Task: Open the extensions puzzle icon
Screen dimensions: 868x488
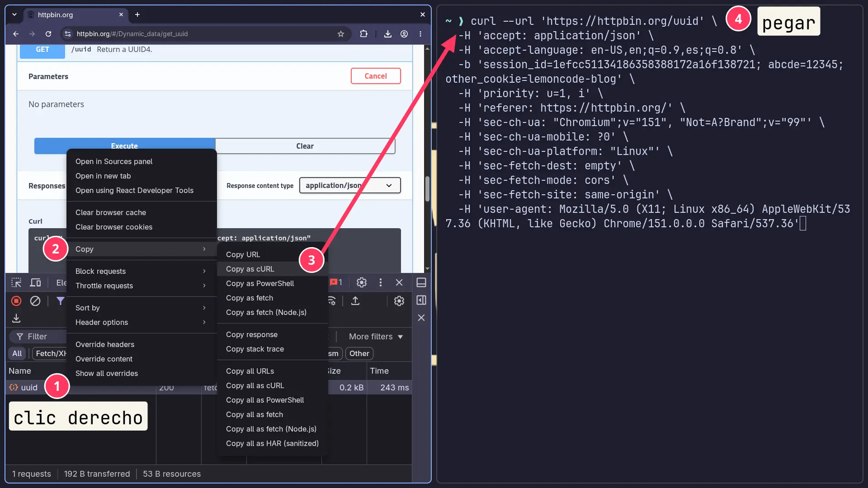Action: tap(363, 34)
